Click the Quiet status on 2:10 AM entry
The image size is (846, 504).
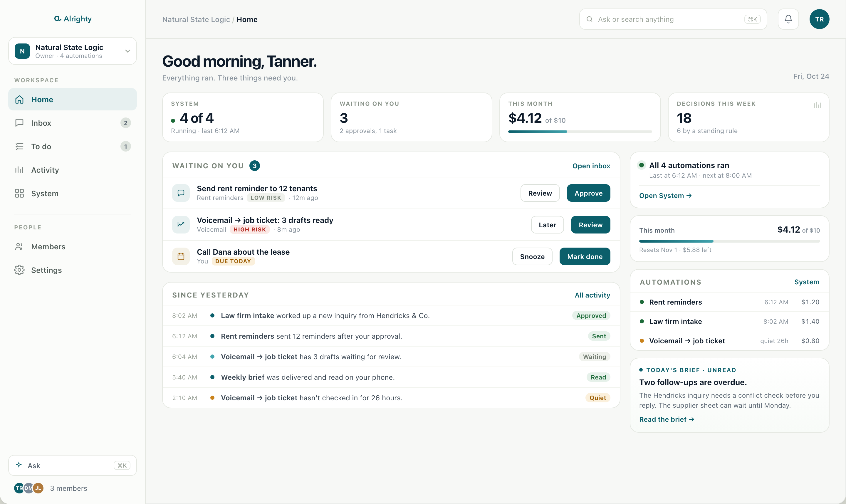[x=597, y=398]
